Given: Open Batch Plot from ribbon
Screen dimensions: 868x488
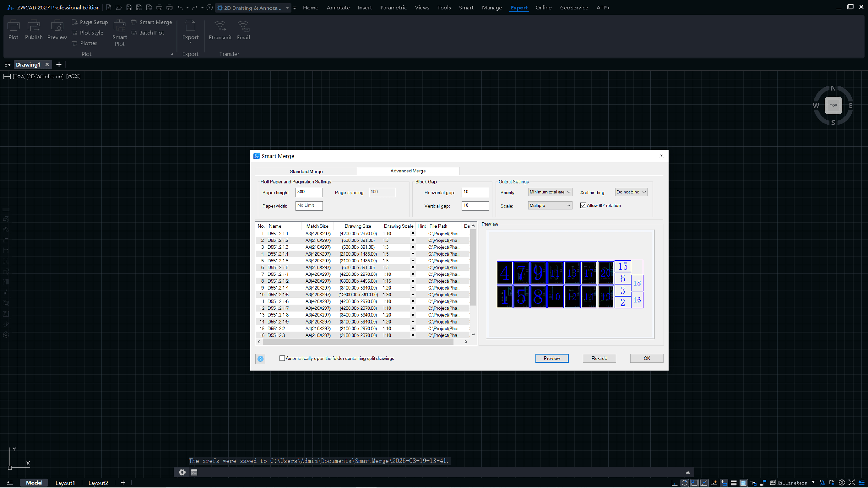Looking at the screenshot, I should tap(148, 33).
